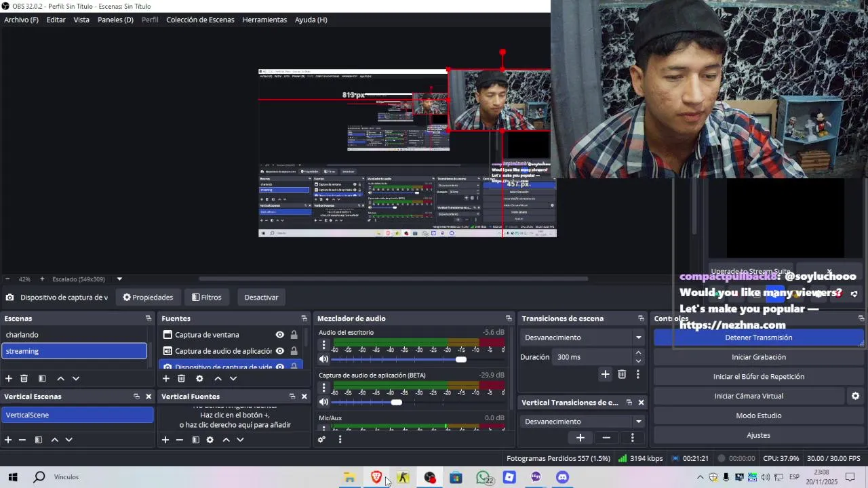868x488 pixels.
Task: Add a new scene in the Escenas panel
Action: [x=8, y=378]
